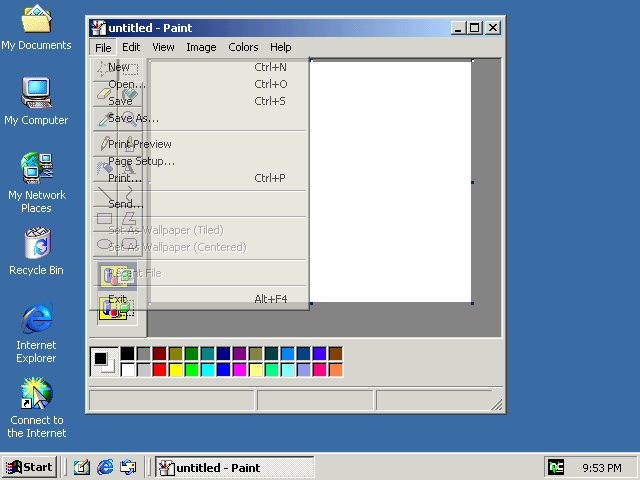Launch Outlook Express from quick launch bar
The width and height of the screenshot is (640, 480).
point(128,467)
